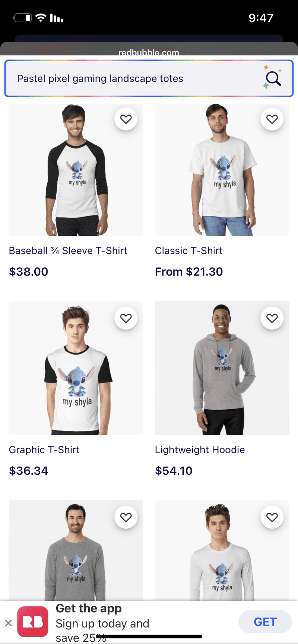The image size is (298, 644).
Task: Tap the sparkle search magnifier icon
Action: pyautogui.click(x=273, y=78)
